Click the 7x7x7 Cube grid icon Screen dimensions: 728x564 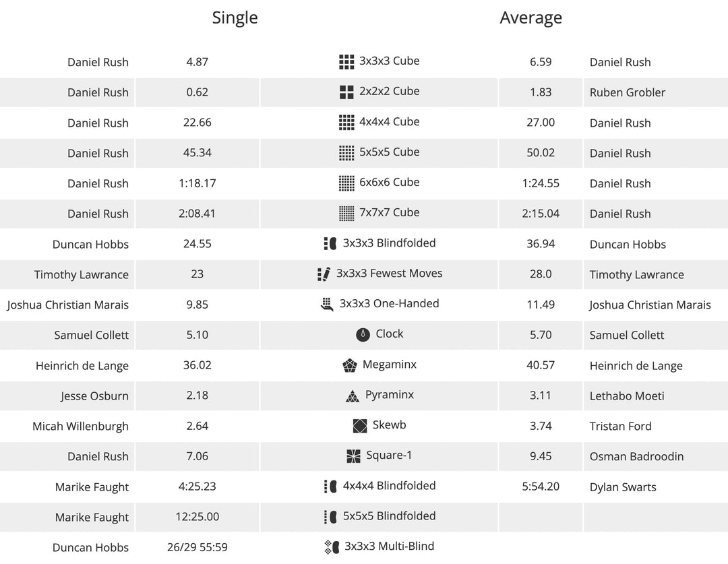tap(346, 214)
